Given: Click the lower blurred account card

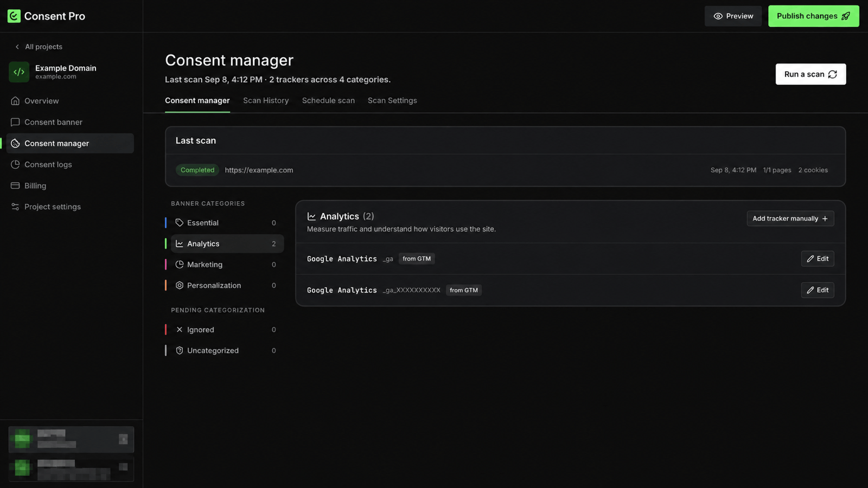Looking at the screenshot, I should click(71, 469).
